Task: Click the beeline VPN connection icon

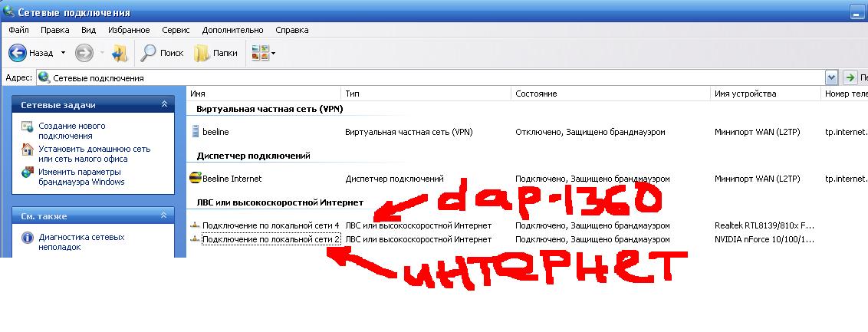Action: [x=195, y=132]
